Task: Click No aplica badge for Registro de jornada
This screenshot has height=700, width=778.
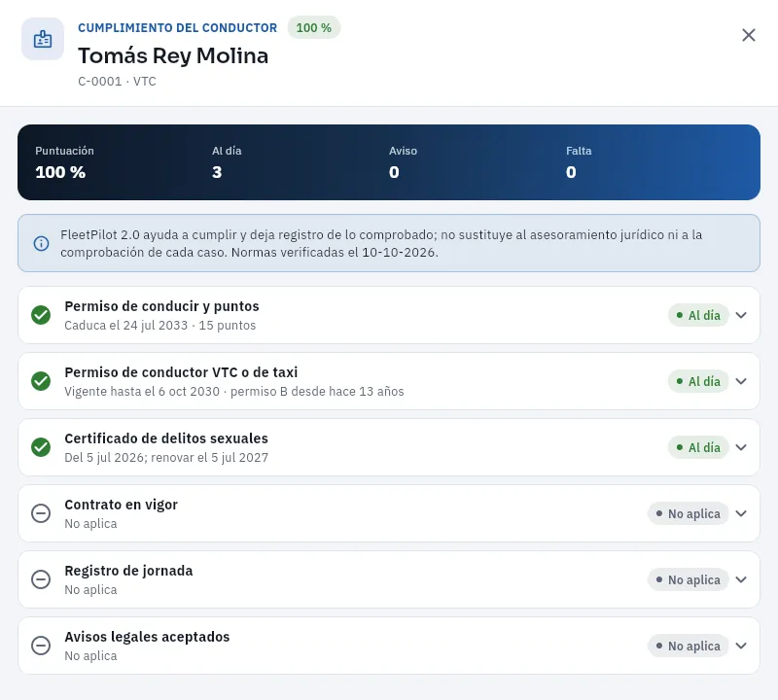Action: point(688,579)
